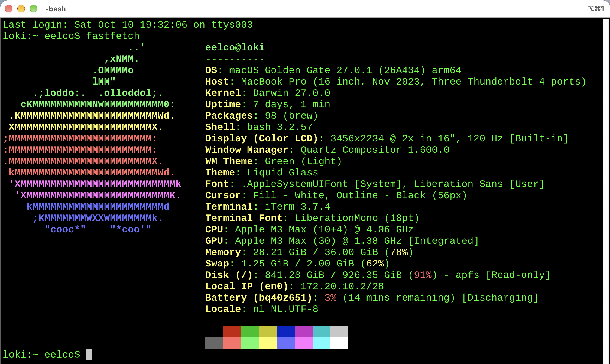Click the red close window button
Image resolution: width=610 pixels, height=364 pixels.
[9, 9]
